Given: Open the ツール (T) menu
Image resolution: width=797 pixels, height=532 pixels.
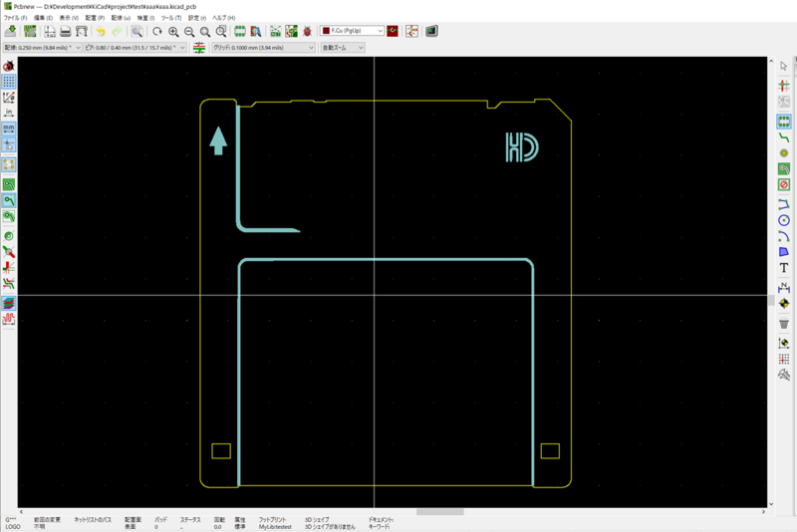Looking at the screenshot, I should coord(171,18).
